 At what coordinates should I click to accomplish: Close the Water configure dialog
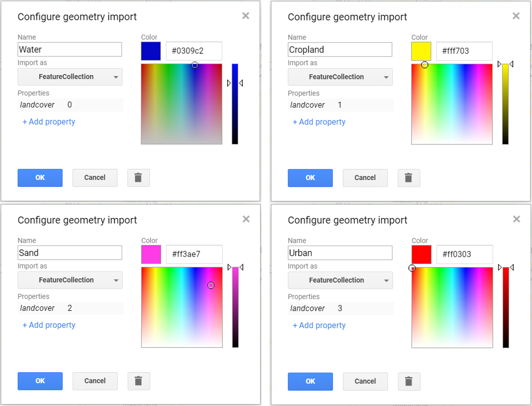246,16
